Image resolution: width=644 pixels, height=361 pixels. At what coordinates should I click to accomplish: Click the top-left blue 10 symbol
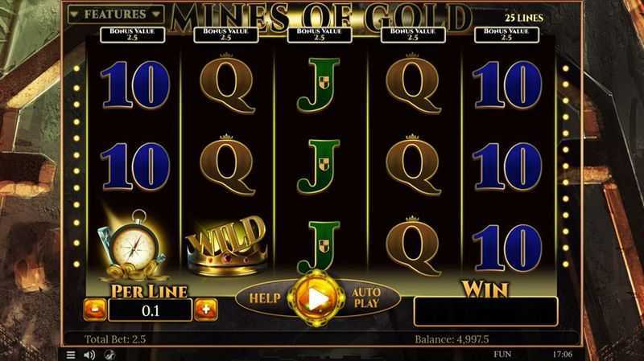pyautogui.click(x=134, y=84)
